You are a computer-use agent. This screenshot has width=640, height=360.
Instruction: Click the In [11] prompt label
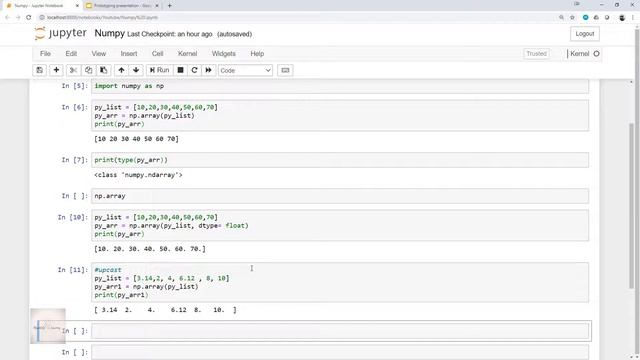[x=73, y=270]
